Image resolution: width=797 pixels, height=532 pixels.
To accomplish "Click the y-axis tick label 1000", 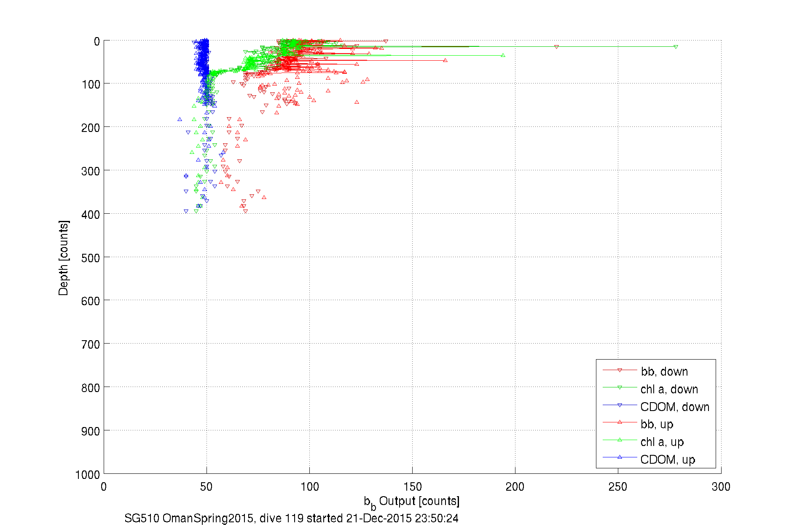I will point(88,475).
